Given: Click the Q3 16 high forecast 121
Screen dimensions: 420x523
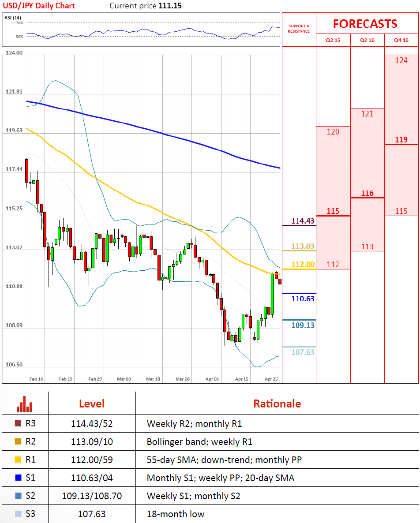Looking at the screenshot, I should click(x=367, y=114).
